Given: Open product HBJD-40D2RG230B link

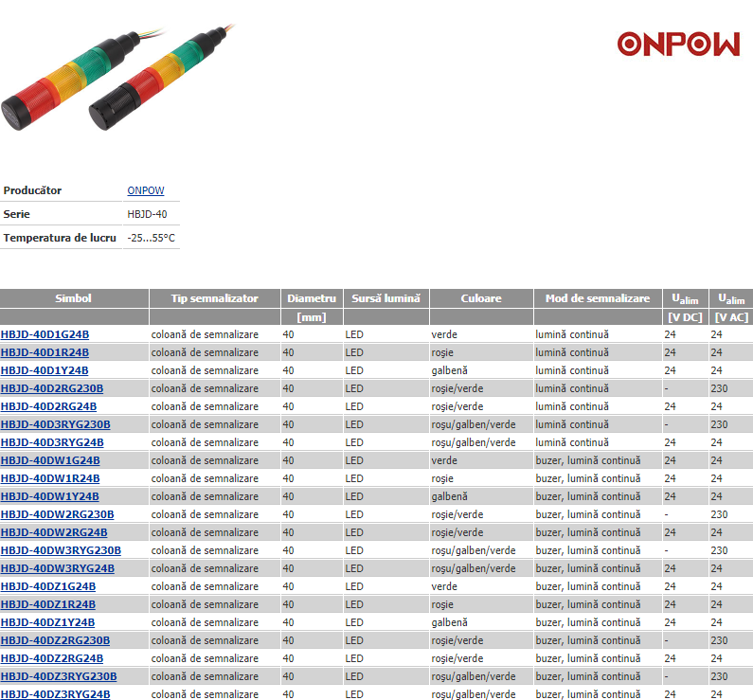Looking at the screenshot, I should [52, 388].
